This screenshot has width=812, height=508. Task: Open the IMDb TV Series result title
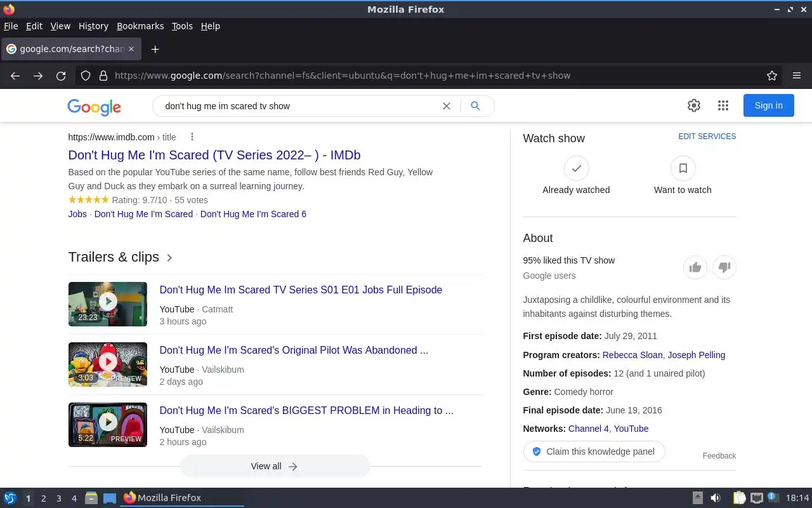click(214, 155)
